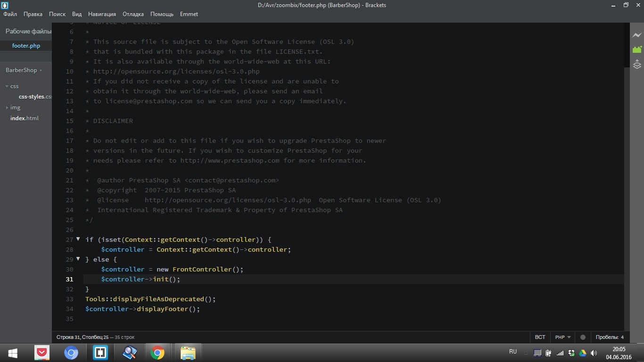
Task: Click the @author line 21 text
Action: pos(188,180)
